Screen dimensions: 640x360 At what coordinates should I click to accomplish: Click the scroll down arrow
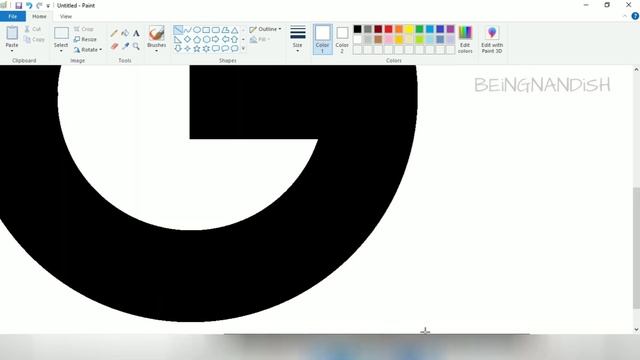coord(636,329)
